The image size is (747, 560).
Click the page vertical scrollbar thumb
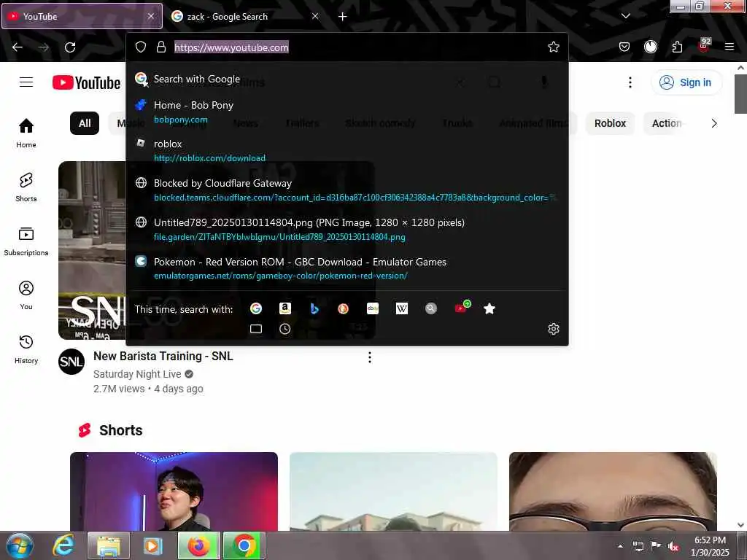point(740,93)
